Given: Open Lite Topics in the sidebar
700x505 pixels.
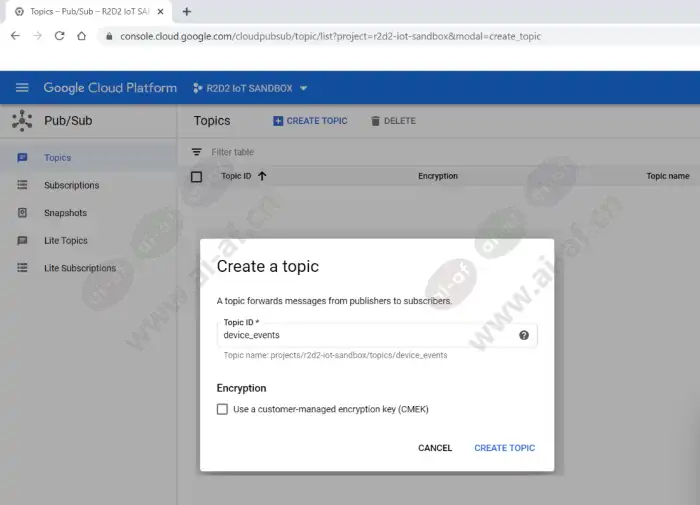Looking at the screenshot, I should 66,241.
